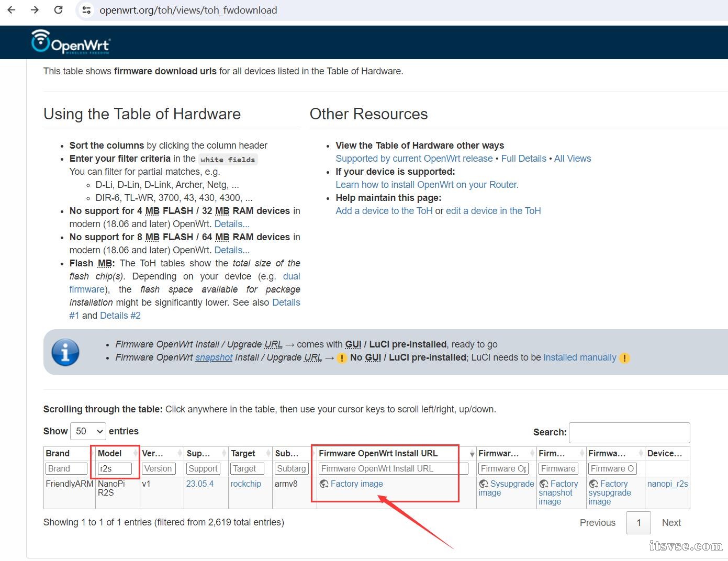Image resolution: width=728 pixels, height=561 pixels.
Task: Click globe icon beside Factory snapshot image
Action: click(x=544, y=484)
